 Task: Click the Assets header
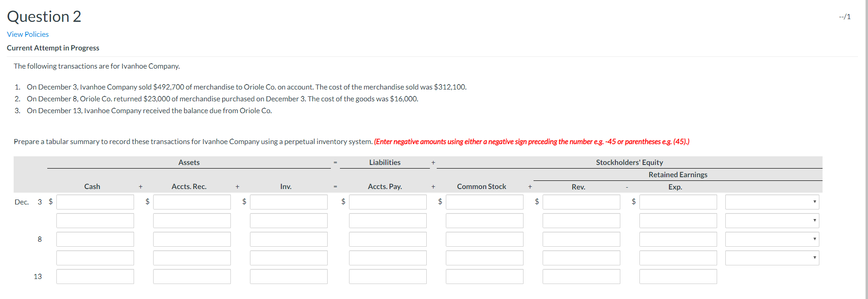click(189, 162)
